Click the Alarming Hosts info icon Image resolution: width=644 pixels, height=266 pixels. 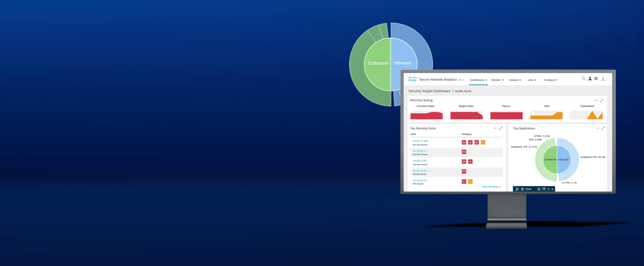pos(432,101)
